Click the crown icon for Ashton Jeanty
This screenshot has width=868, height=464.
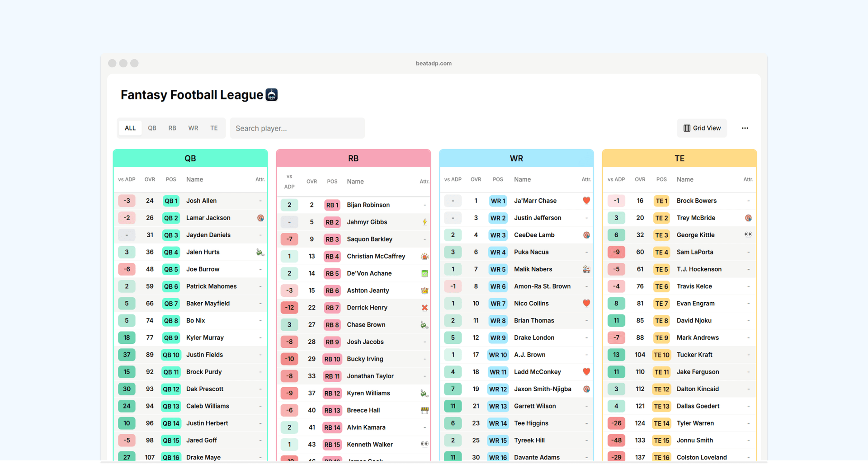[425, 291]
